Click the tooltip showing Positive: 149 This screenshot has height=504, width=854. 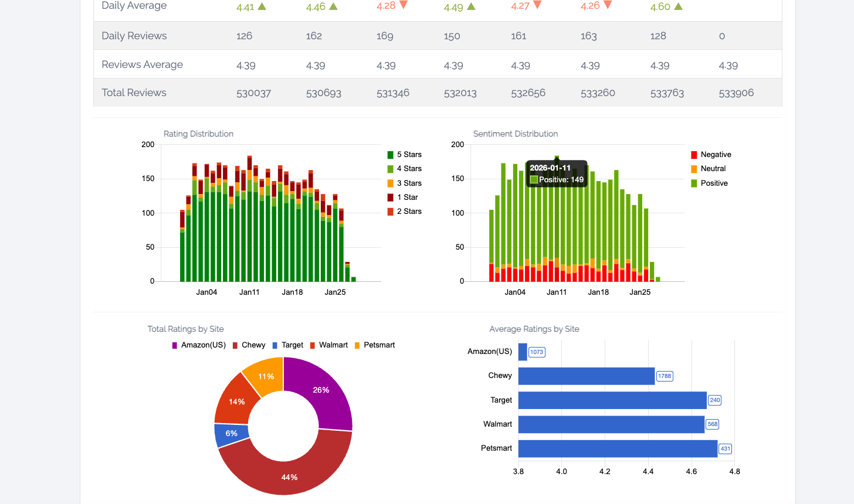pos(557,174)
